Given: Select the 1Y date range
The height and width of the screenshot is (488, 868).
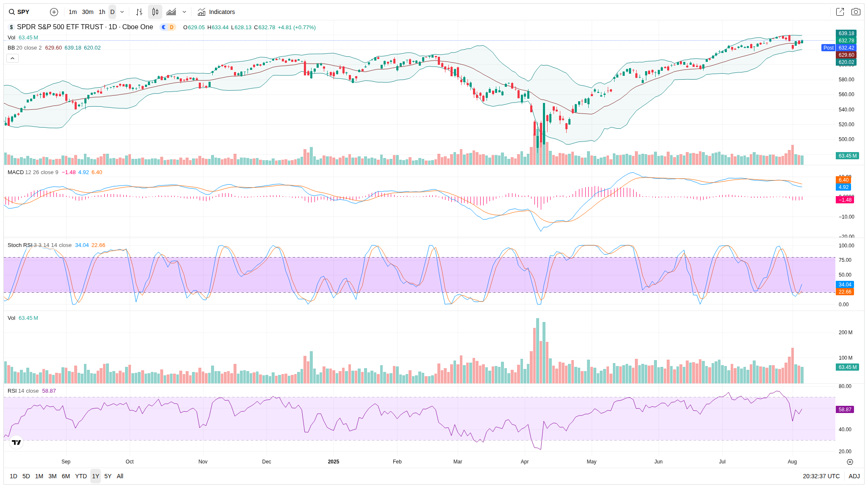Looking at the screenshot, I should [x=96, y=476].
